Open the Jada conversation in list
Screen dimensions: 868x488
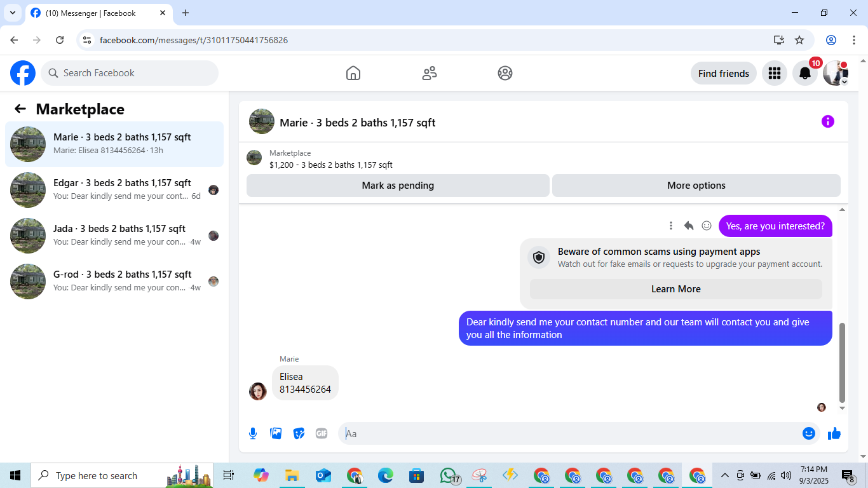[x=114, y=236]
